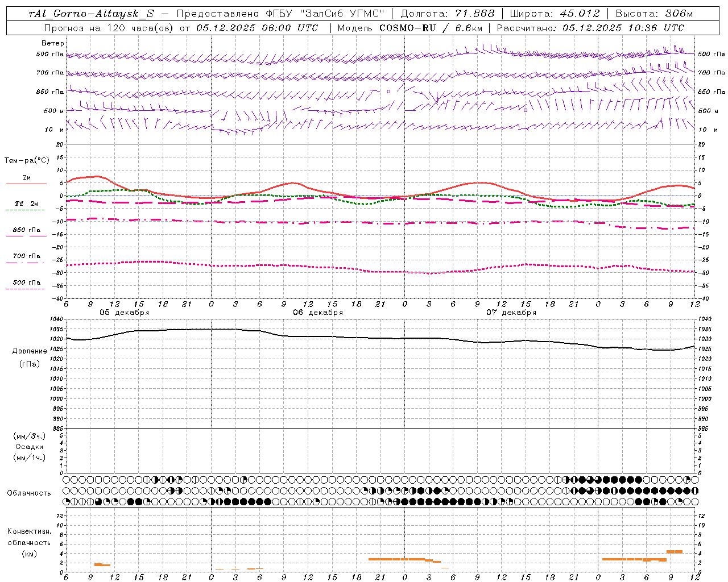Click the provider text "ЗапСиб УГМС"
The width and height of the screenshot is (728, 582).
[x=342, y=14]
